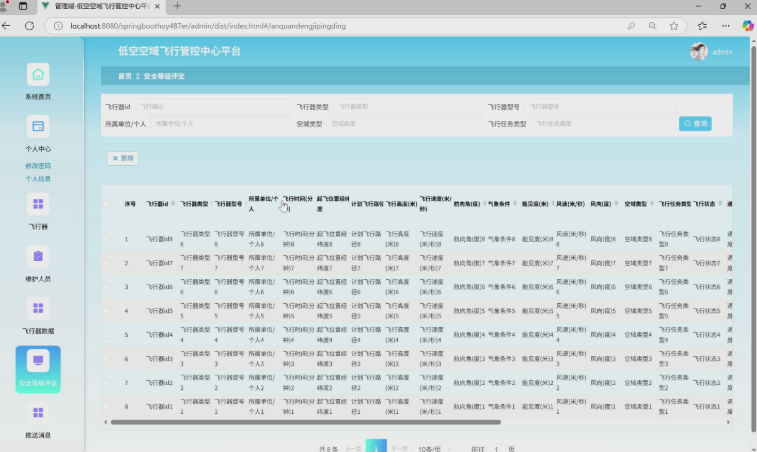This screenshot has width=757, height=452.
Task: Check the row 1 checkbox 飞行器id8
Action: [x=106, y=239]
